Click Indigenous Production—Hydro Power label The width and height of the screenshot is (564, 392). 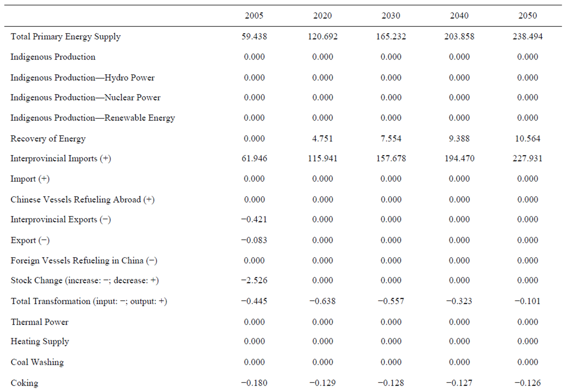[83, 78]
